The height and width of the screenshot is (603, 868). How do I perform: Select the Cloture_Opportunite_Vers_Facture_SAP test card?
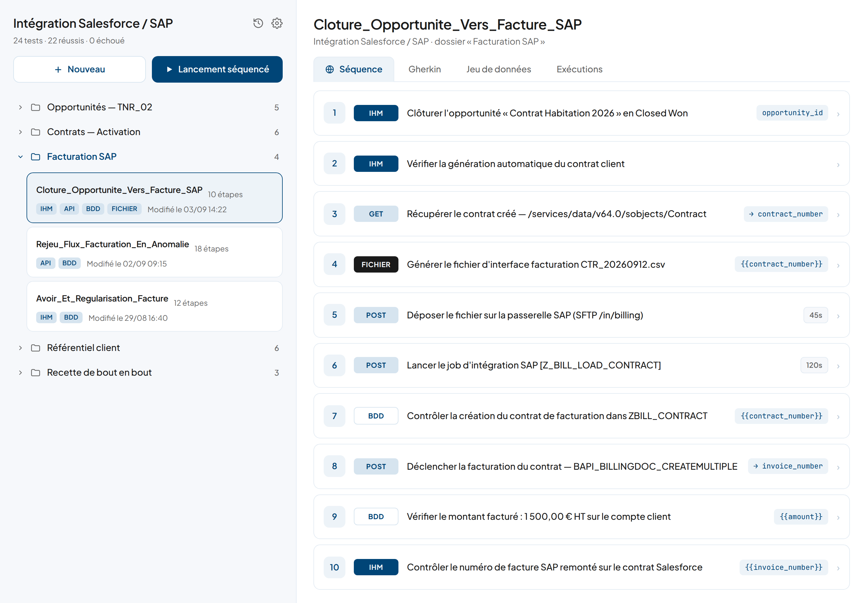[x=155, y=197]
